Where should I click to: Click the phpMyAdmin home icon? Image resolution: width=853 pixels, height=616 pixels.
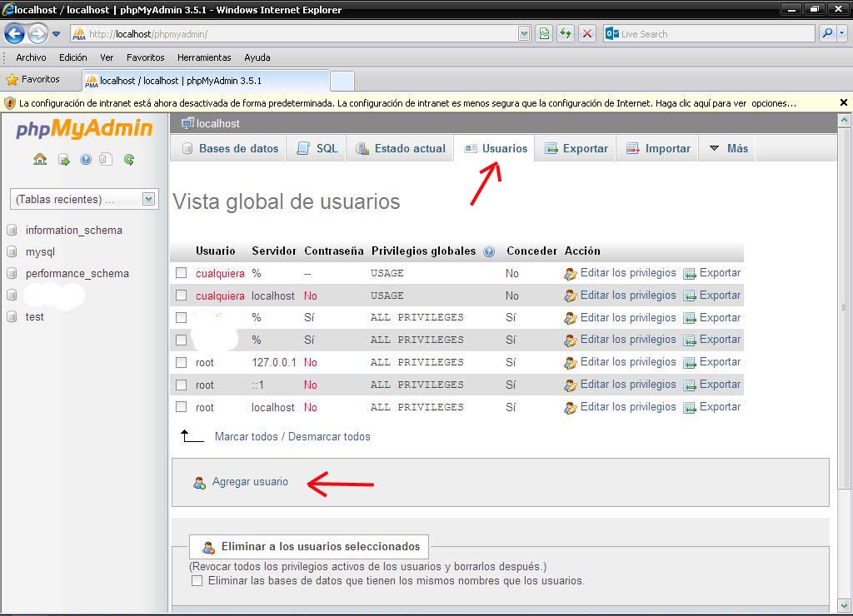[x=40, y=159]
